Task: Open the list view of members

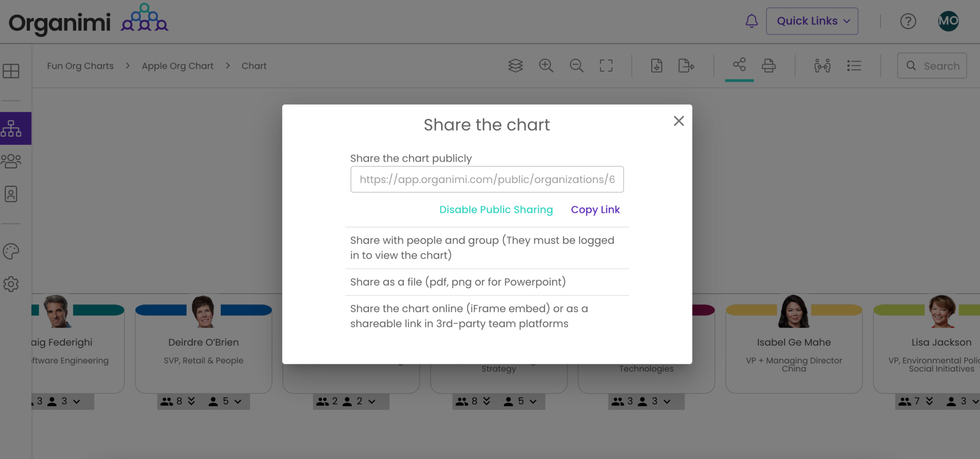Action: click(855, 66)
